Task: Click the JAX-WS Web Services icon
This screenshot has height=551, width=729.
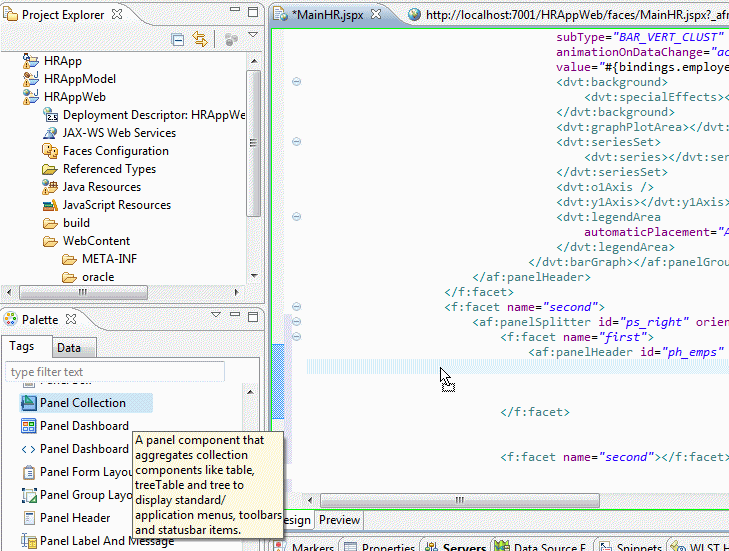Action: point(50,133)
